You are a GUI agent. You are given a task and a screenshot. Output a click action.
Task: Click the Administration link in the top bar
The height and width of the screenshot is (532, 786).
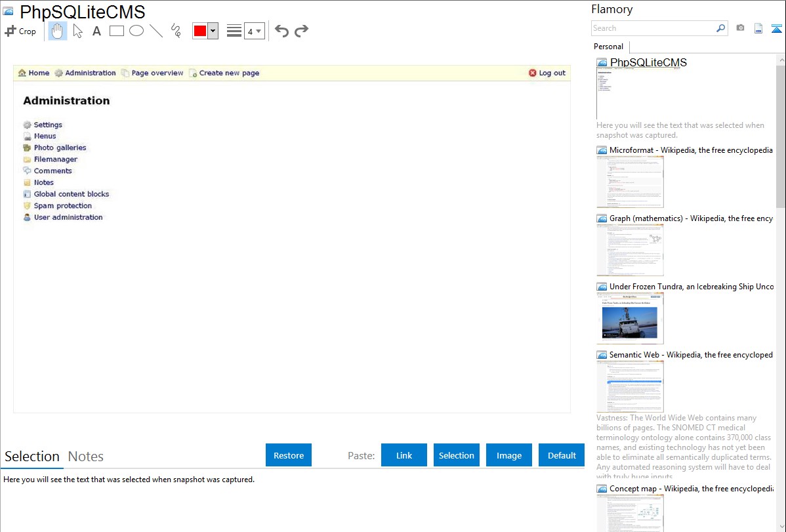[91, 73]
